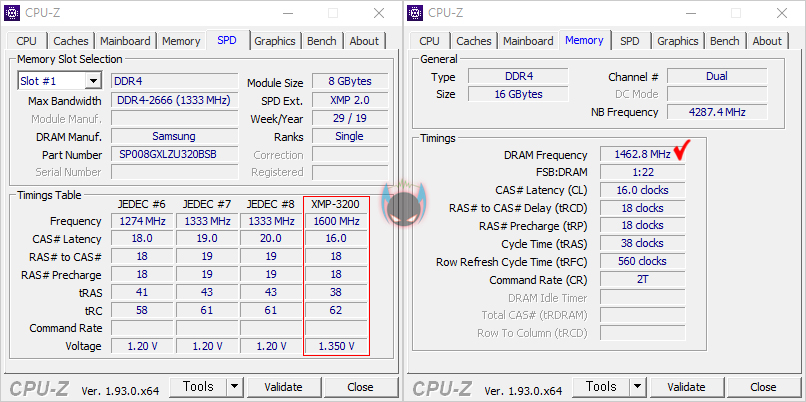The height and width of the screenshot is (402, 806).
Task: Click Validate button in left window
Action: pyautogui.click(x=283, y=387)
